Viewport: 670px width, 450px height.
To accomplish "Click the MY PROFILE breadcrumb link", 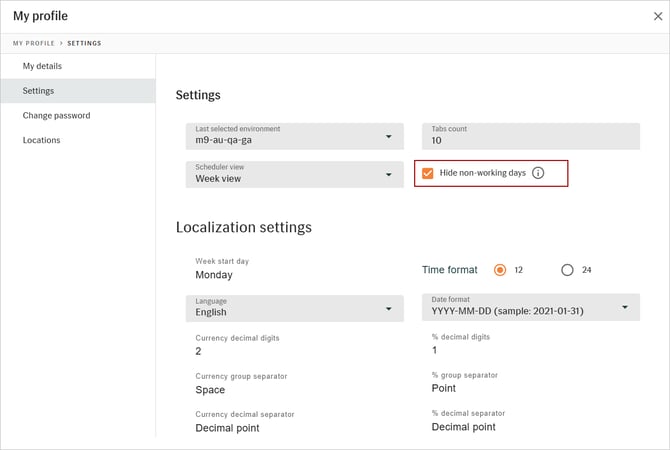I will pos(34,43).
